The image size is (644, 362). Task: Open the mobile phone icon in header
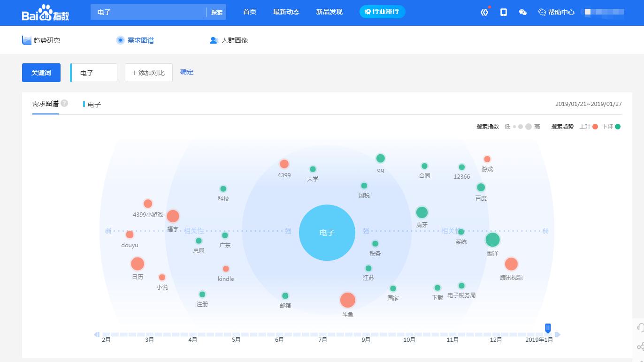coord(504,12)
